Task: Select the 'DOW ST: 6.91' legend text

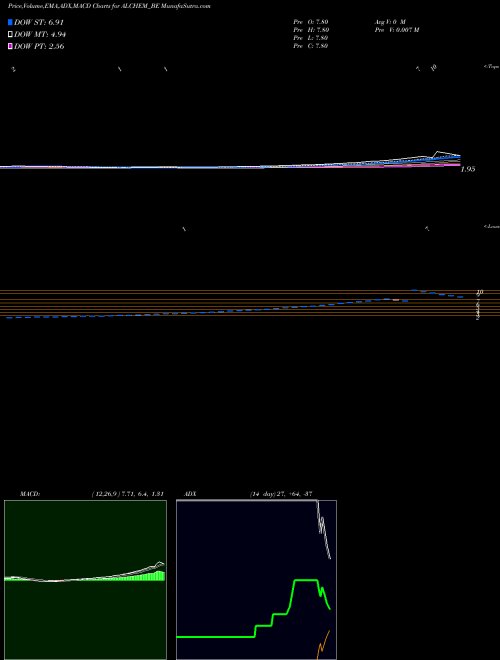Action: (39, 22)
